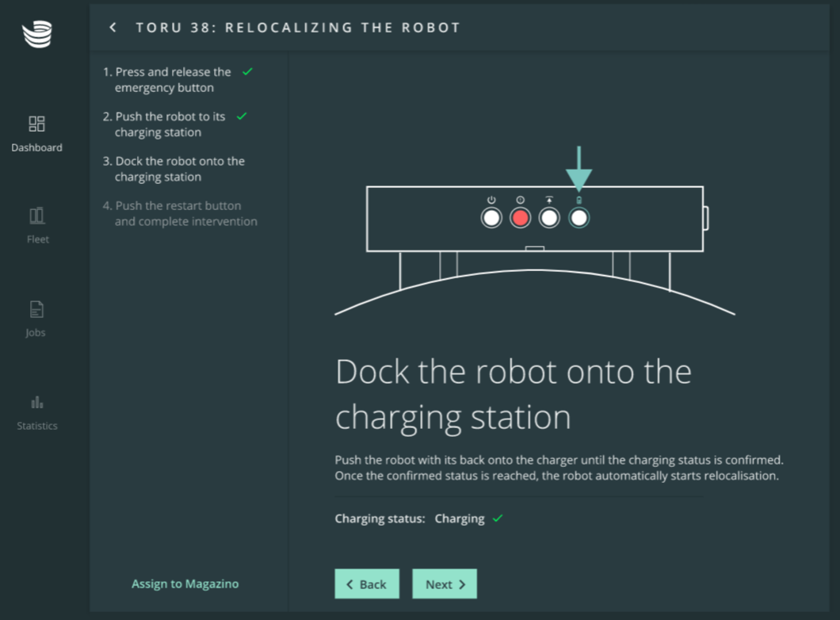The image size is (840, 620).
Task: Click the red emergency button on diagram
Action: [x=520, y=217]
